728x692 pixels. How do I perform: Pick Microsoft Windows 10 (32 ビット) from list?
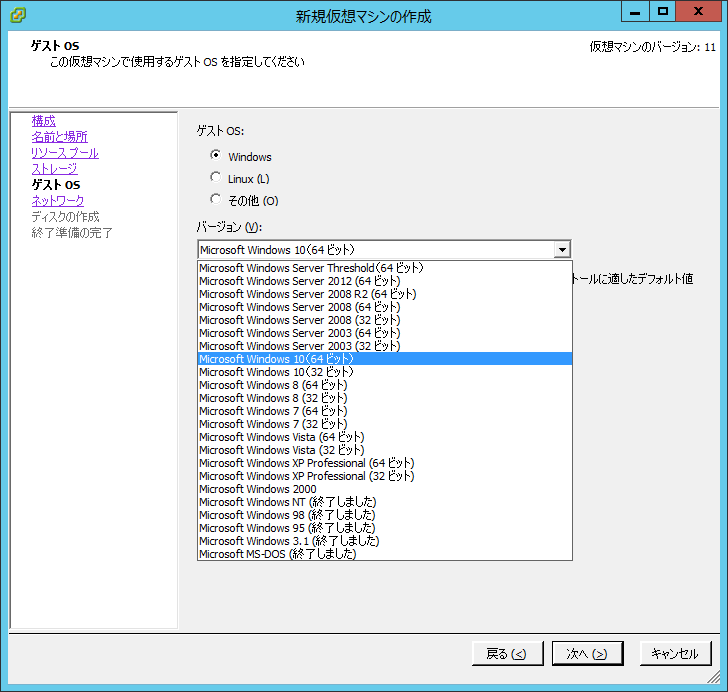[385, 372]
